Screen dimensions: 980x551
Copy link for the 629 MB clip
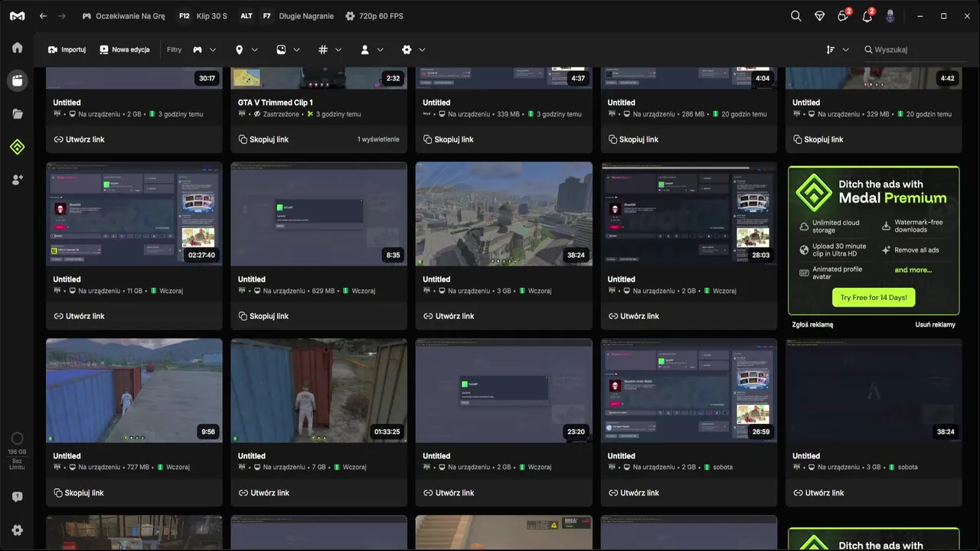coord(263,316)
